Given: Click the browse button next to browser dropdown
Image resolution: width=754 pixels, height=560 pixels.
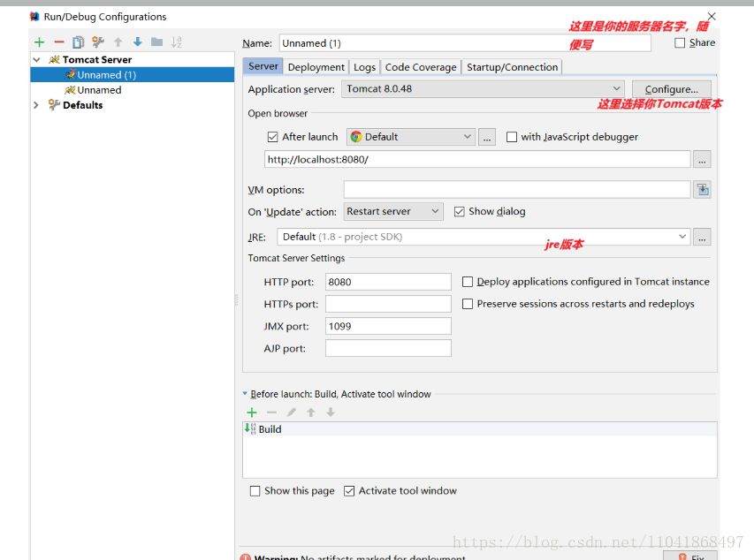Looking at the screenshot, I should [x=487, y=138].
